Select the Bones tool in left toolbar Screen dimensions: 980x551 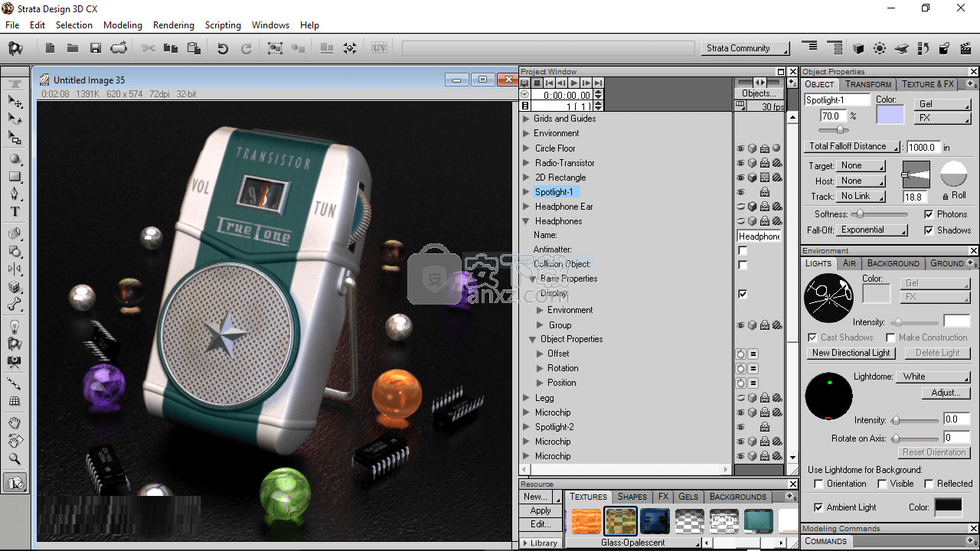click(x=15, y=305)
